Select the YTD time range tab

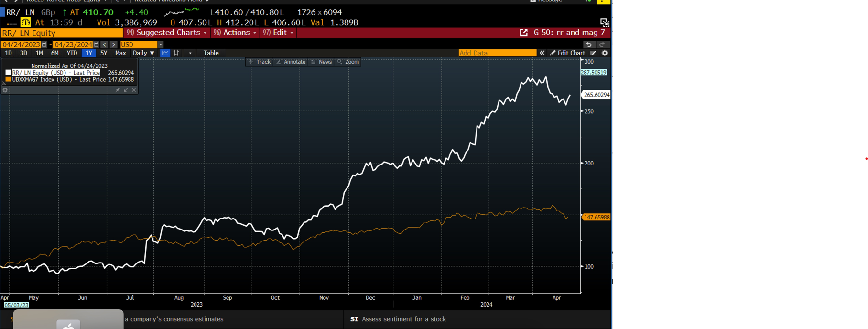(72, 53)
